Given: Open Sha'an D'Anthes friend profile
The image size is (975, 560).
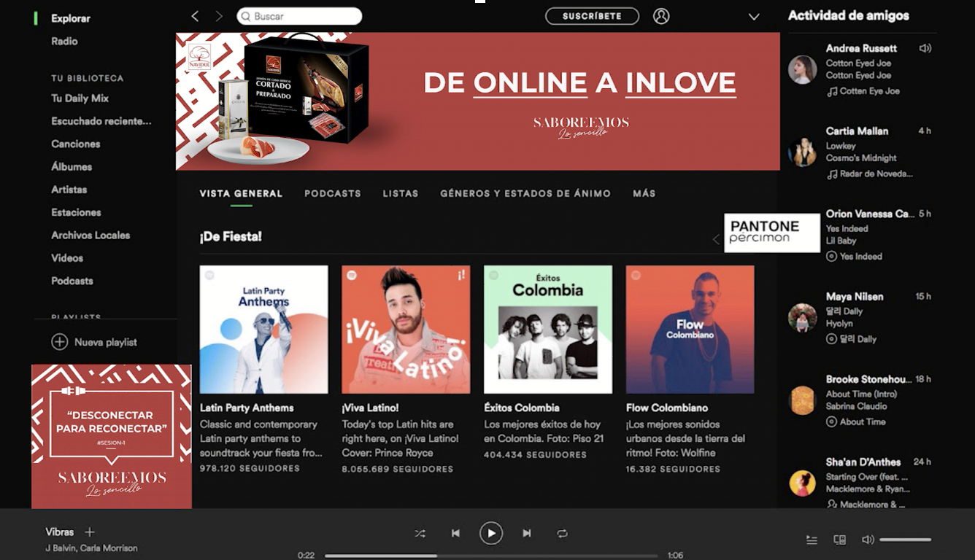Looking at the screenshot, I should click(863, 462).
